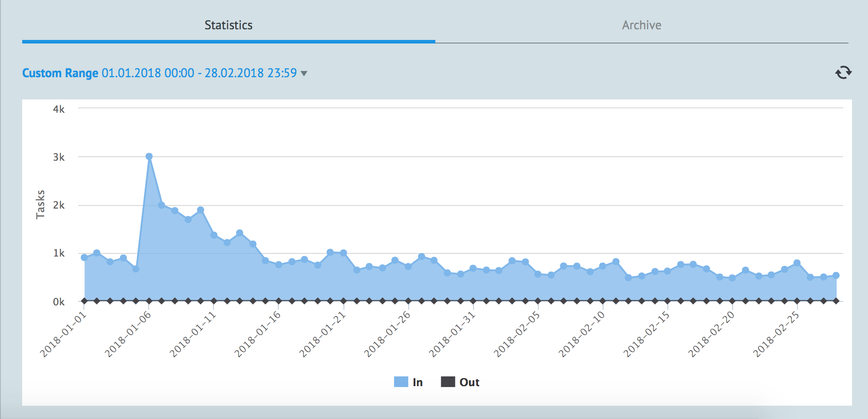Open the Custom Range date dropdown

165,73
